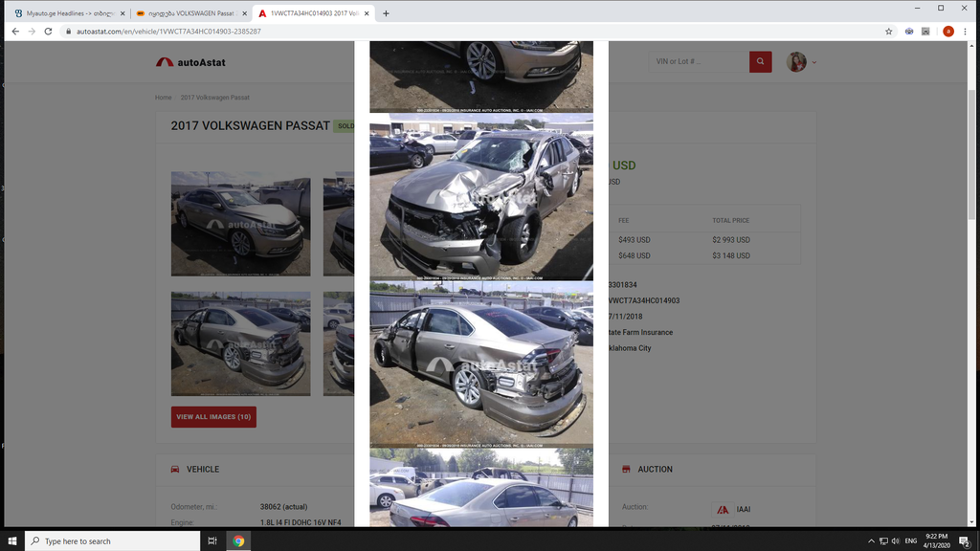This screenshot has width=980, height=551.
Task: Click taskbar search box
Action: (113, 541)
